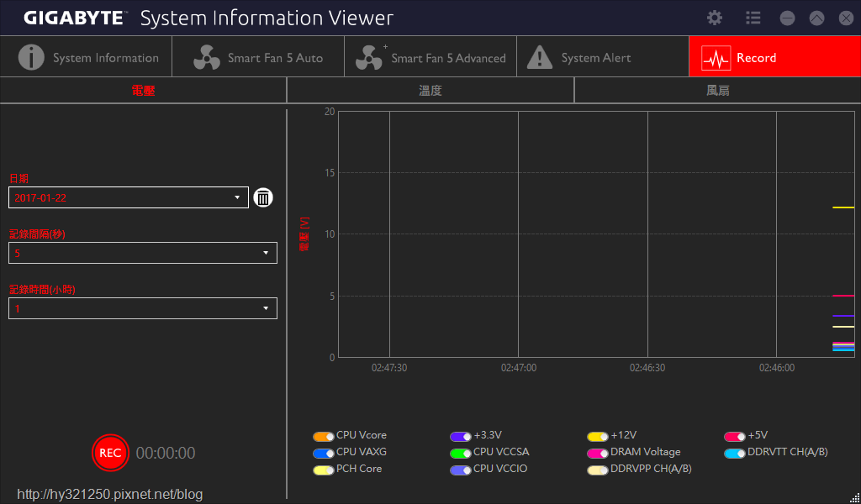Toggle the +12V series switch

[x=598, y=437]
